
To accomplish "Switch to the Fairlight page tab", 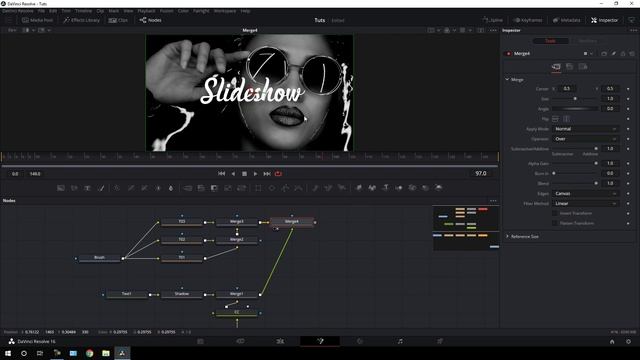I will tap(400, 341).
